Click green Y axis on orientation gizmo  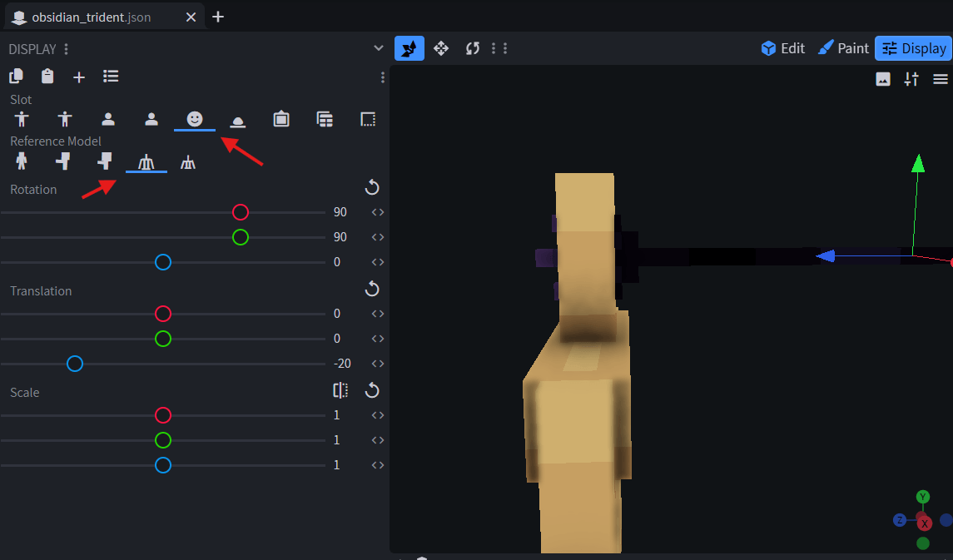pos(922,497)
